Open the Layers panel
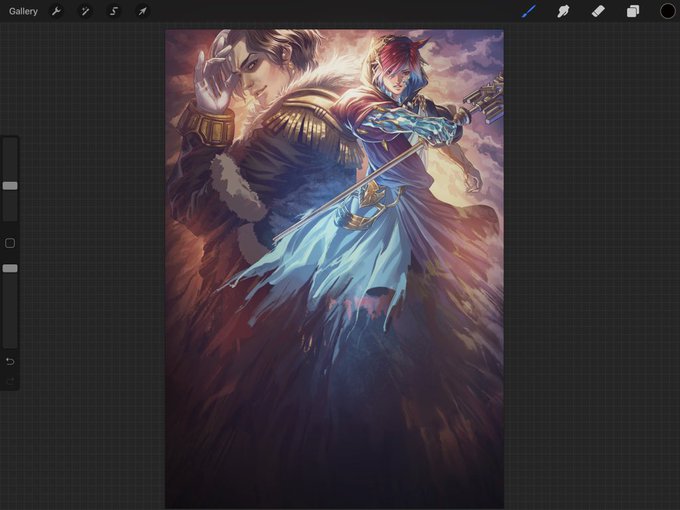680x510 pixels. [633, 11]
